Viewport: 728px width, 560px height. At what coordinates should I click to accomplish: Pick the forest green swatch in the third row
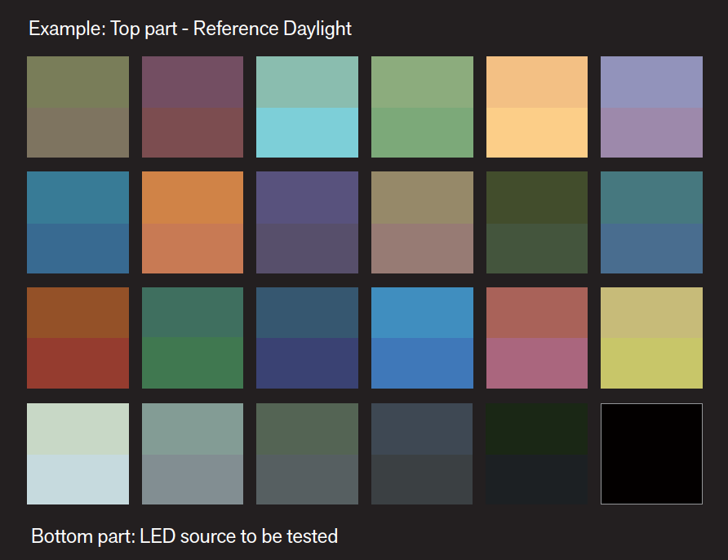point(192,338)
